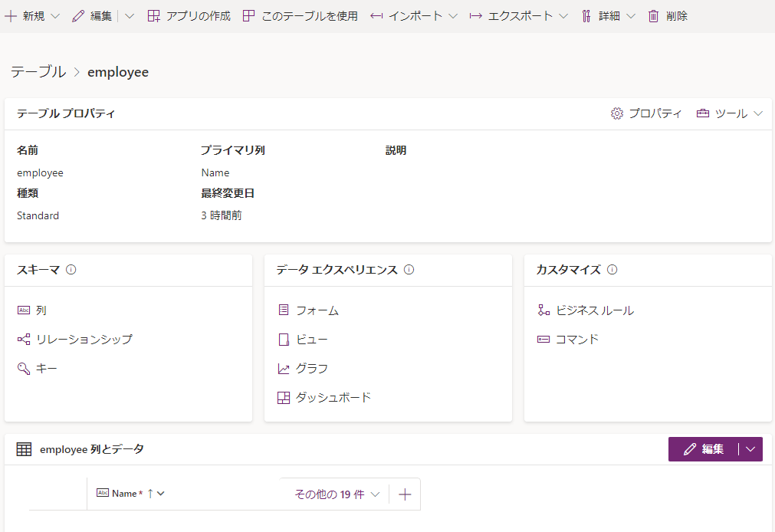
Task: Open the リレーションシップ link
Action: click(84, 339)
